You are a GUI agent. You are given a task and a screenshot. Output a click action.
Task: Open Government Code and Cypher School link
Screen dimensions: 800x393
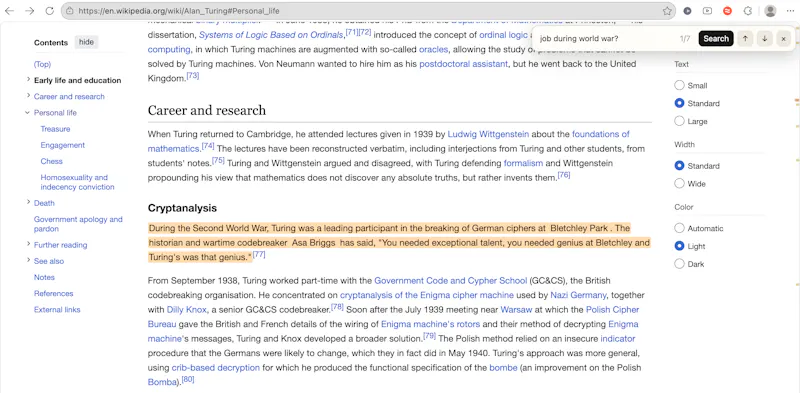(451, 281)
